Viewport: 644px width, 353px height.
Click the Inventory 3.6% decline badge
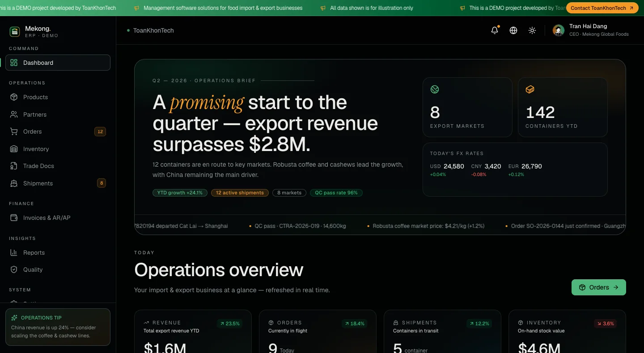(605, 324)
